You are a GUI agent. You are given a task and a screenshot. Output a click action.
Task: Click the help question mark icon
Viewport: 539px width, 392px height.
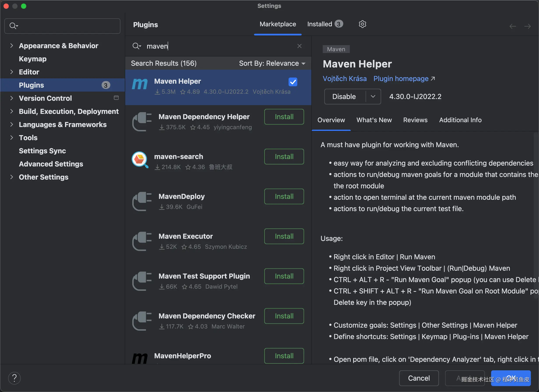(x=14, y=378)
